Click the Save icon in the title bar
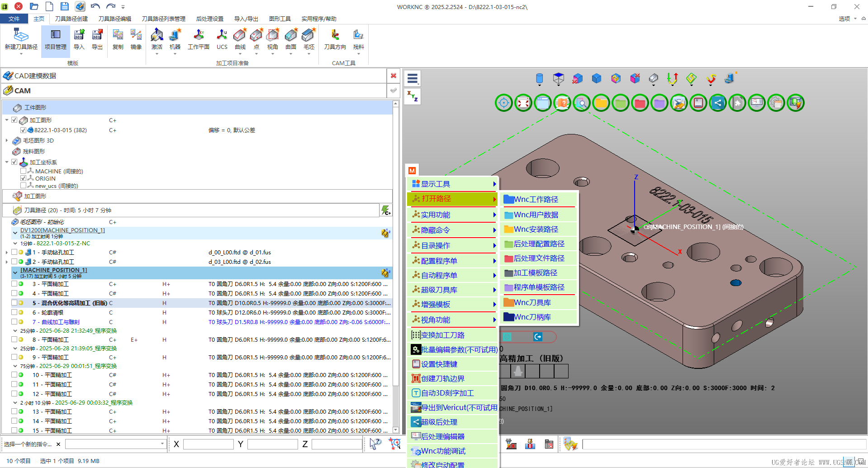 click(65, 6)
